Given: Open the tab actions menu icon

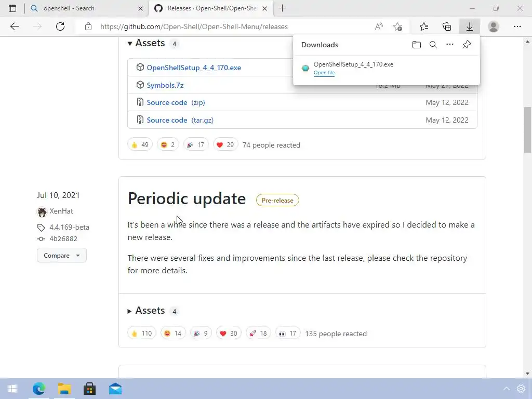Looking at the screenshot, I should pyautogui.click(x=12, y=8).
